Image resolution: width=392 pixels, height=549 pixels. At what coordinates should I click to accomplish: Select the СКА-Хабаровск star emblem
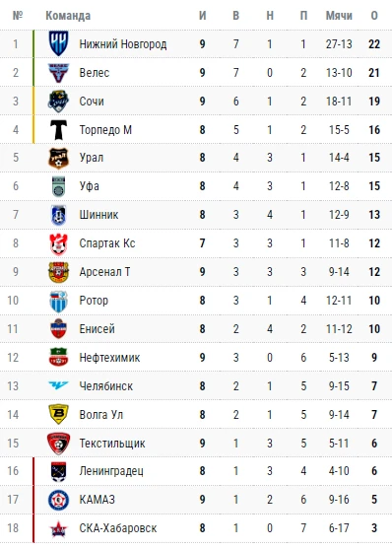(x=58, y=528)
